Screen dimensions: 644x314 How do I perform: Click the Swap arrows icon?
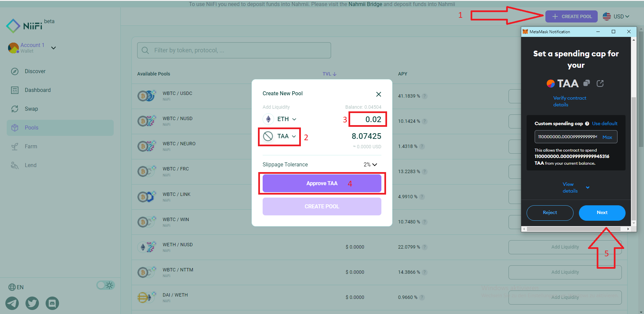point(15,109)
